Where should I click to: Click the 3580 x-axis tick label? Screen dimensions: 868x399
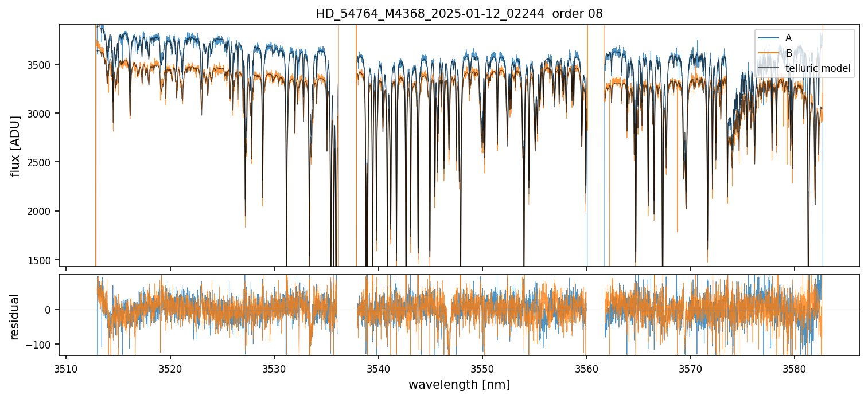[x=795, y=367]
